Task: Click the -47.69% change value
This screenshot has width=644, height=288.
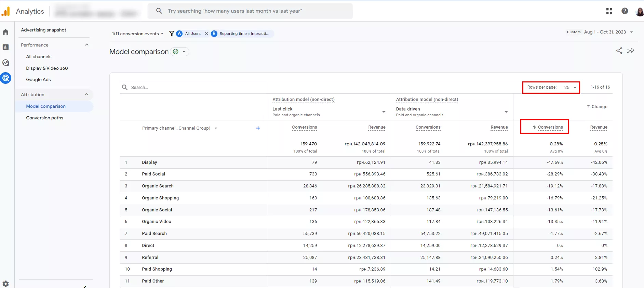Action: pos(554,162)
